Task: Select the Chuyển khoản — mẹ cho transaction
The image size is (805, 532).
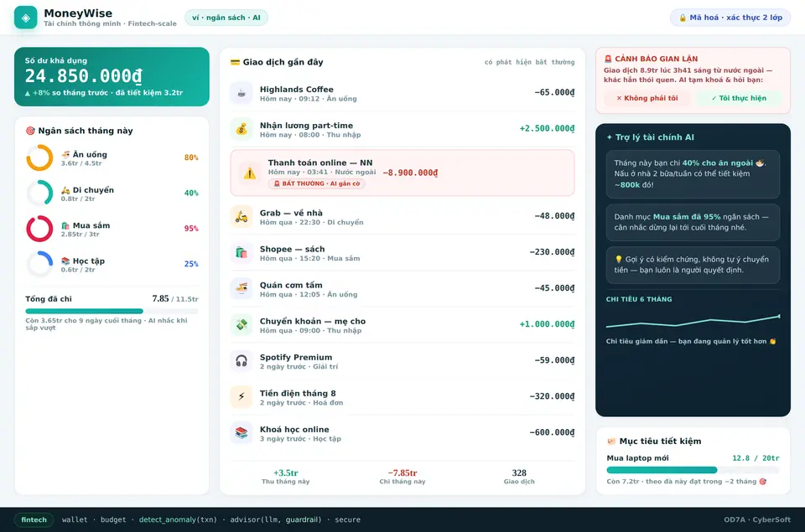Action: coord(402,325)
